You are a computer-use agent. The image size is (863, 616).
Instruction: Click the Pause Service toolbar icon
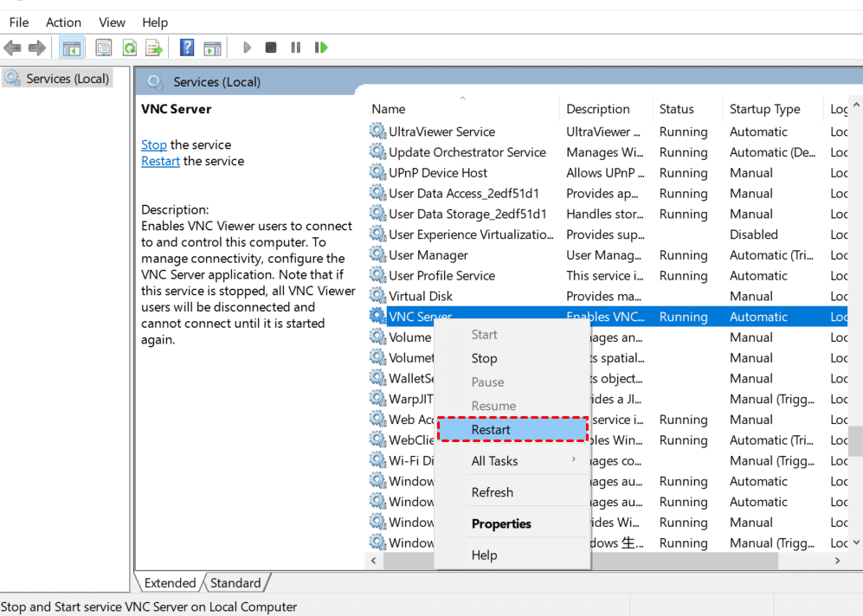click(x=295, y=48)
